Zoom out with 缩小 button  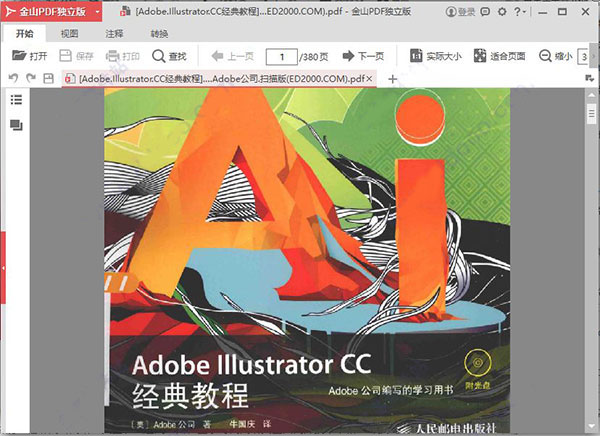click(556, 56)
